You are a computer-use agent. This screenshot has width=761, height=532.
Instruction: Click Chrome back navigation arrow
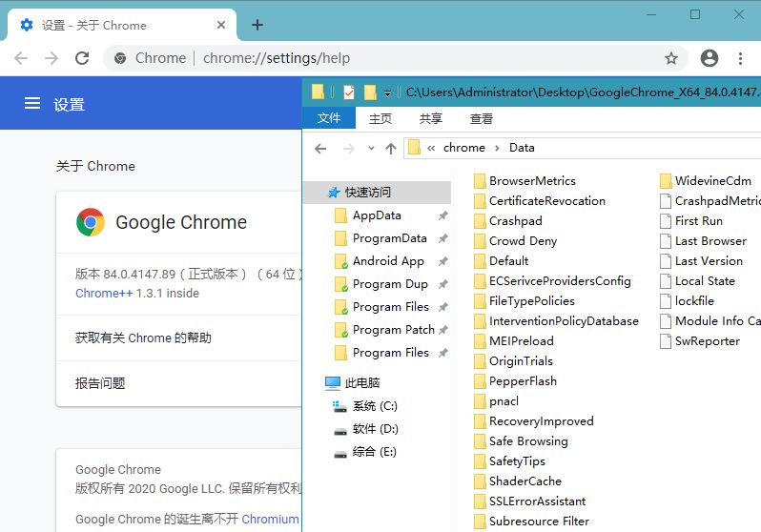pyautogui.click(x=21, y=58)
